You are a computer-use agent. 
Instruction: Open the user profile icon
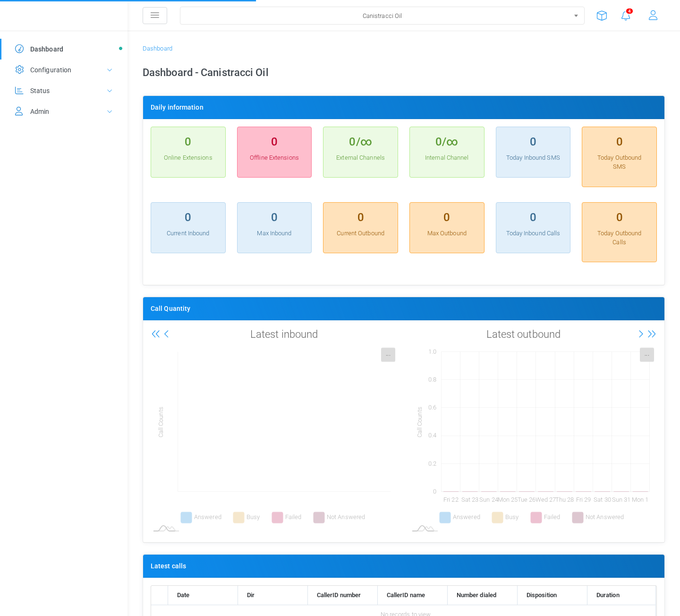[x=653, y=16]
